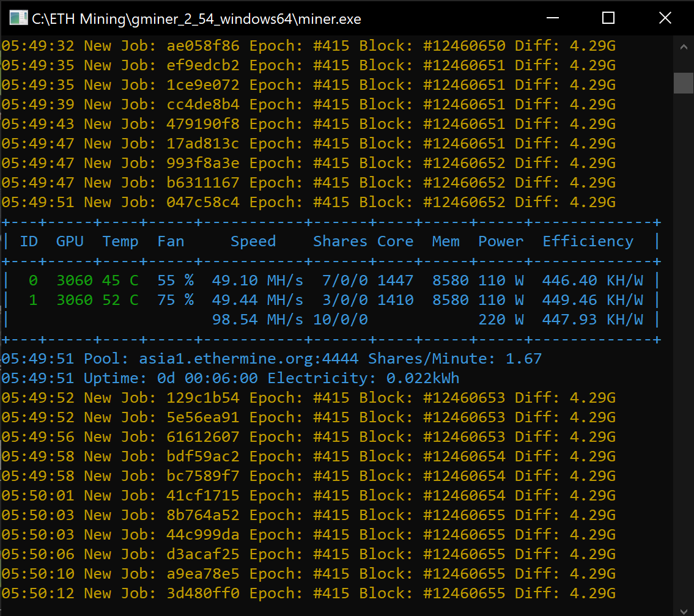The height and width of the screenshot is (616, 694).
Task: Click the scrollbar up arrow
Action: [x=684, y=47]
